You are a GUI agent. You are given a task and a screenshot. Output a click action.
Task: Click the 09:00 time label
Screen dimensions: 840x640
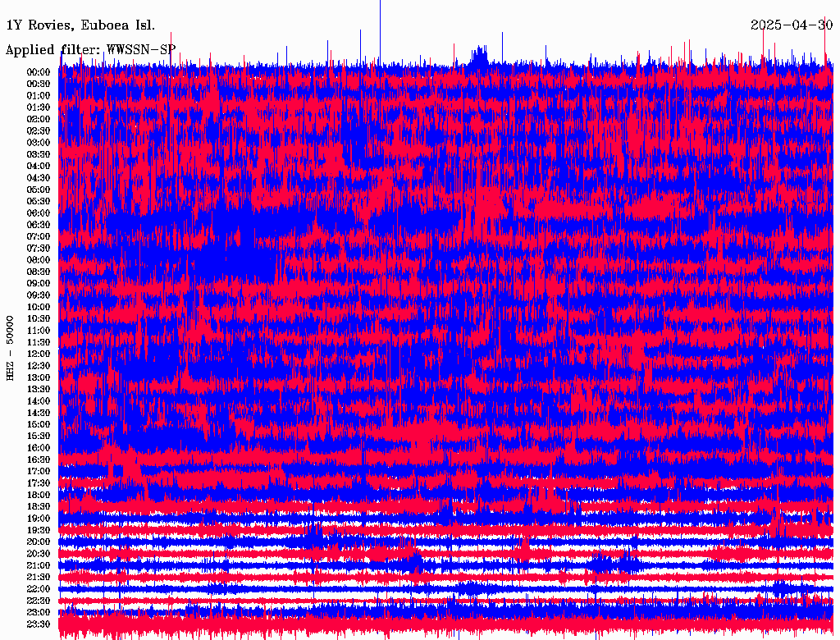(38, 284)
